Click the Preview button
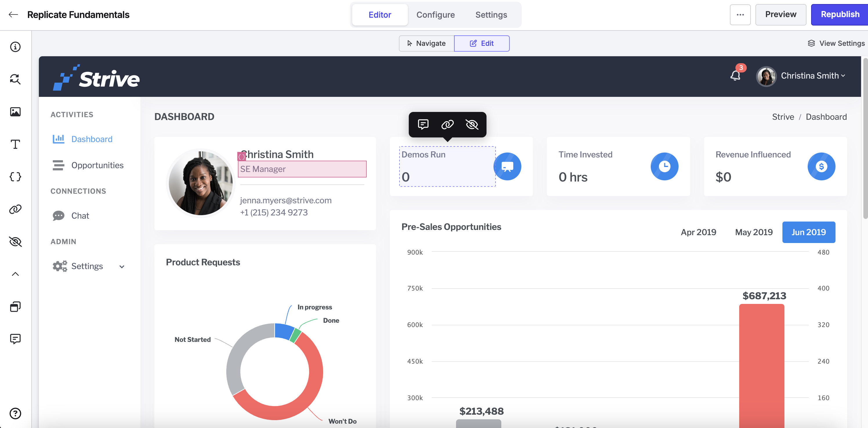868x428 pixels. 781,14
